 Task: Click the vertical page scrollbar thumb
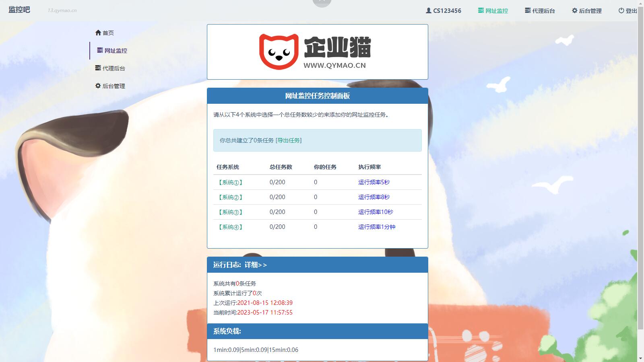pos(640,169)
